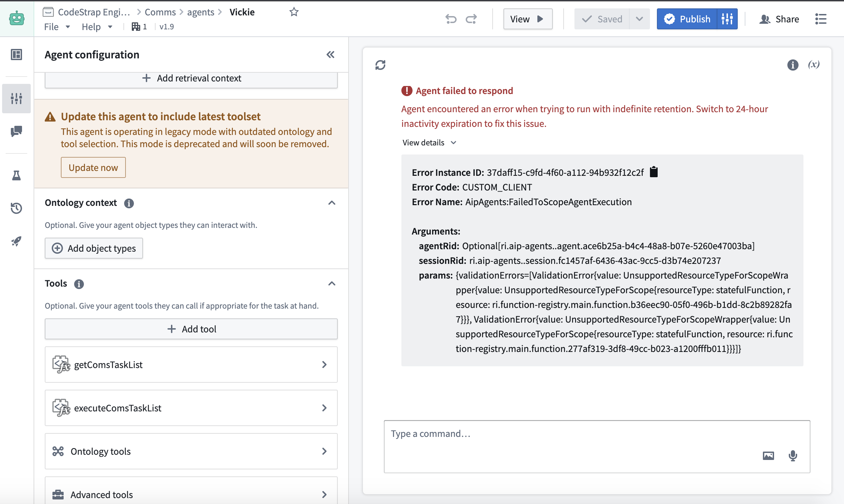The height and width of the screenshot is (504, 844).
Task: Start voice input with microphone icon
Action: [793, 456]
